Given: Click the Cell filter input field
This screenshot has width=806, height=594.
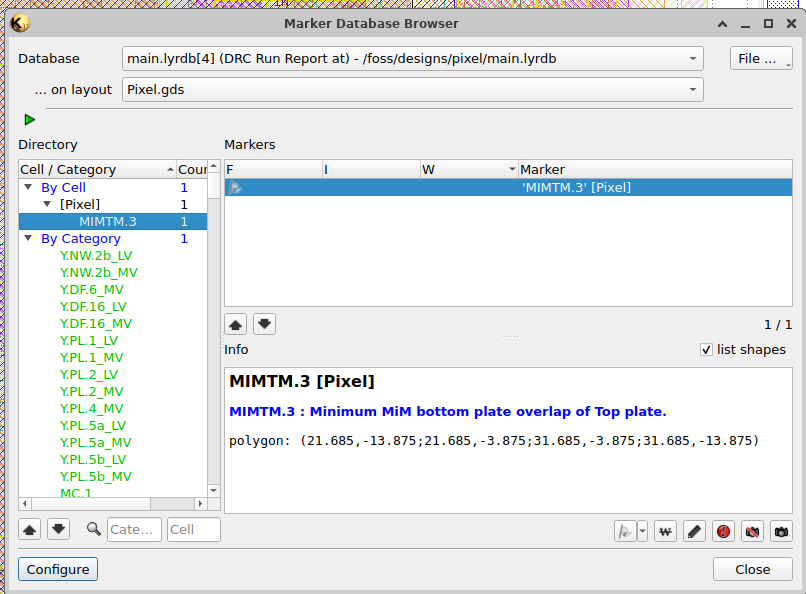Looking at the screenshot, I should pyautogui.click(x=194, y=529).
